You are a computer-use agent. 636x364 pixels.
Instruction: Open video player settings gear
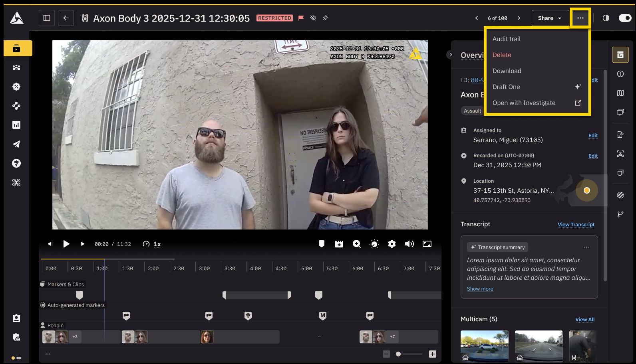[392, 244]
